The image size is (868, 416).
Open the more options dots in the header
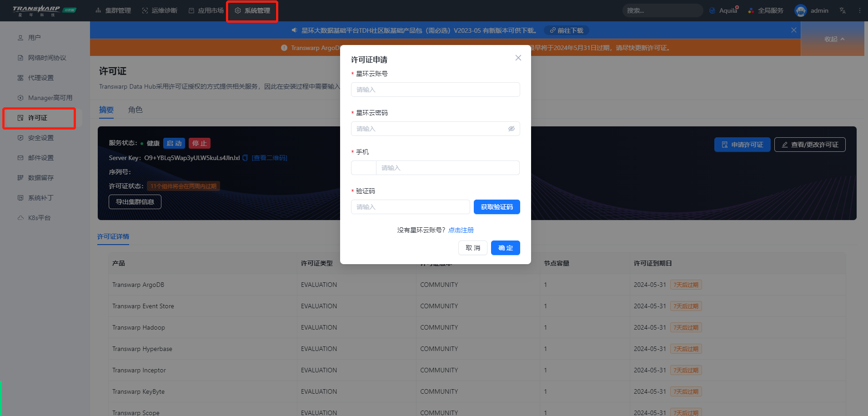coord(859,10)
